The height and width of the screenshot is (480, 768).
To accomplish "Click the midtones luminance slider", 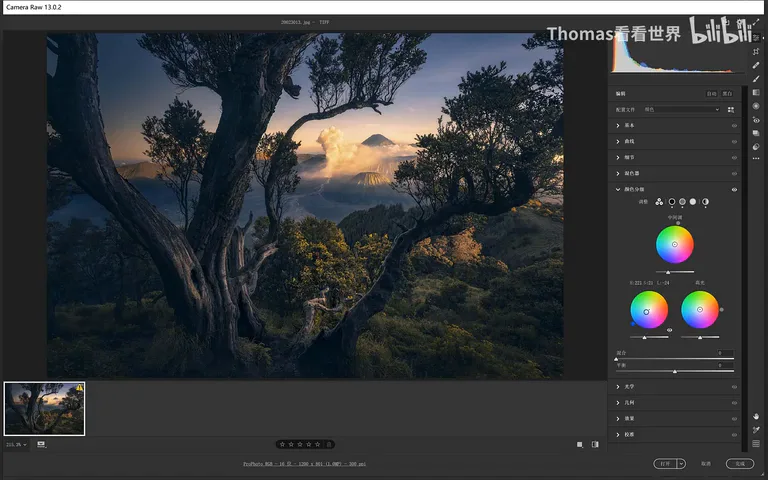I will point(675,272).
